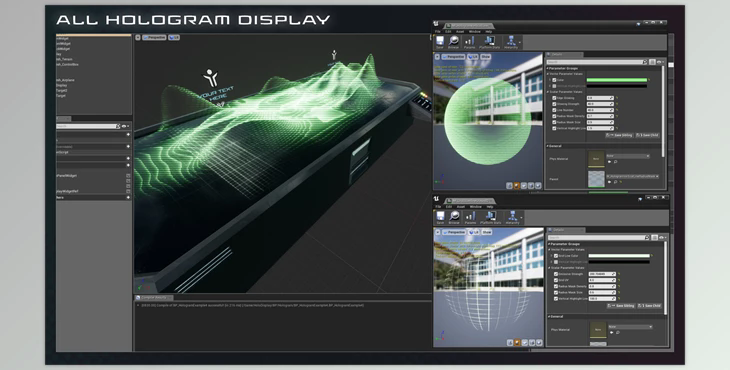Screen dimensions: 730x370
Task: Open Parent material dropdown in upper editor
Action: [632, 176]
